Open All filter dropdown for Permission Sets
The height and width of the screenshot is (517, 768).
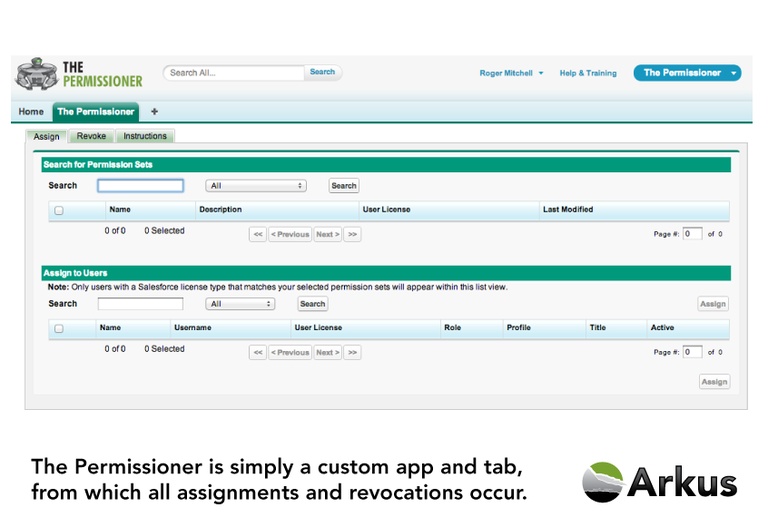click(x=256, y=186)
